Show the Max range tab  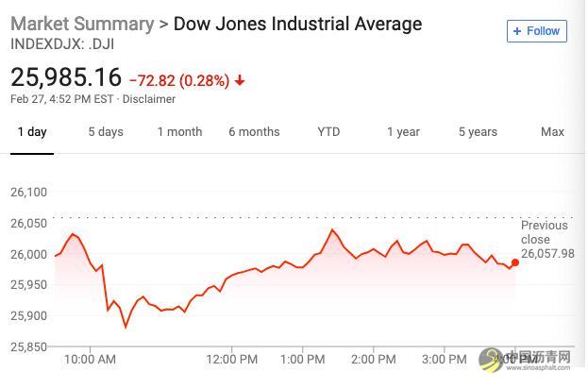552,132
